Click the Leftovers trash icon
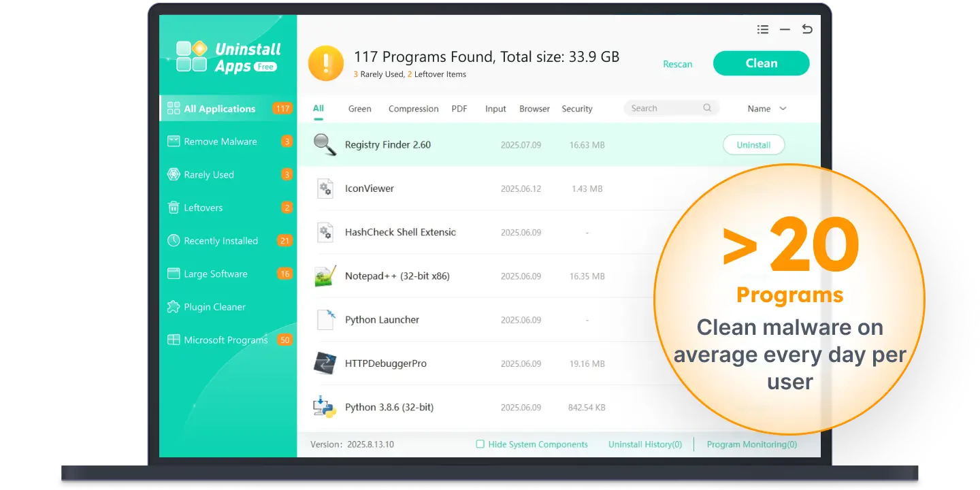 (x=173, y=208)
